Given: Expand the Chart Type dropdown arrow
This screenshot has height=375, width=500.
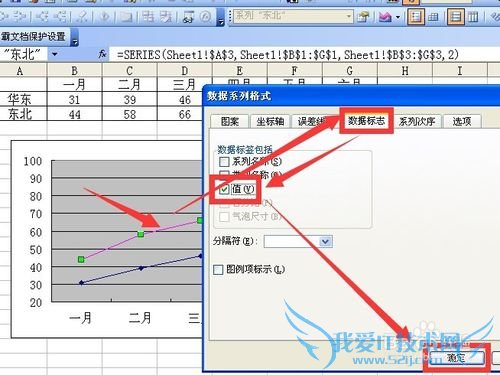Looking at the screenshot, I should click(398, 16).
